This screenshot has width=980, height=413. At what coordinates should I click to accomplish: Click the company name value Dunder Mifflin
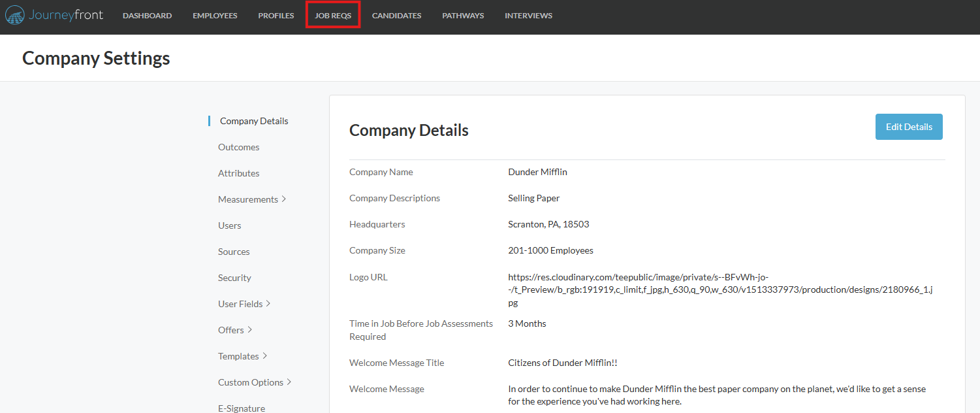(537, 172)
